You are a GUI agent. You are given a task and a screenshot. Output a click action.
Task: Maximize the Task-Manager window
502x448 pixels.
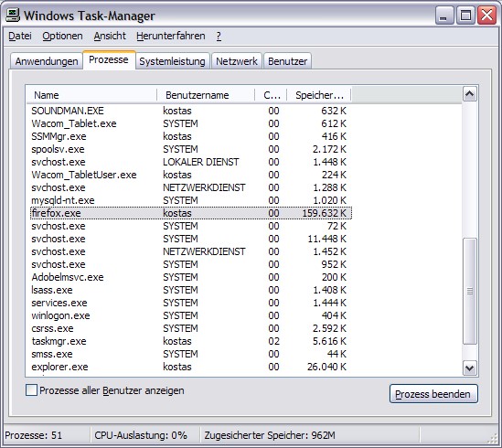465,15
